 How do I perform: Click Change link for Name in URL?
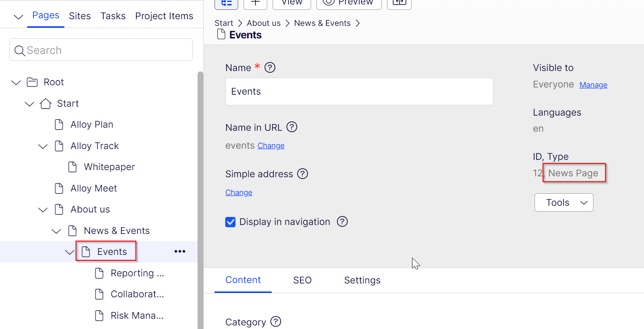271,146
